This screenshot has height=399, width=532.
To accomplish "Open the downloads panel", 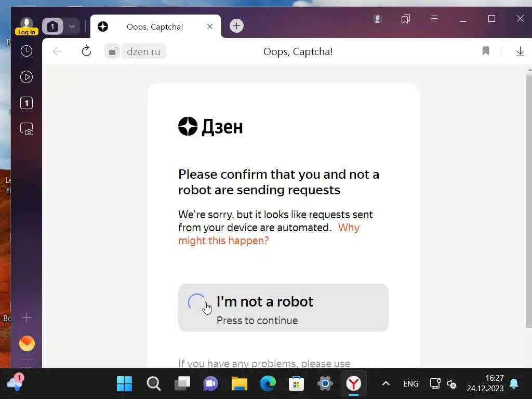I will click(520, 51).
